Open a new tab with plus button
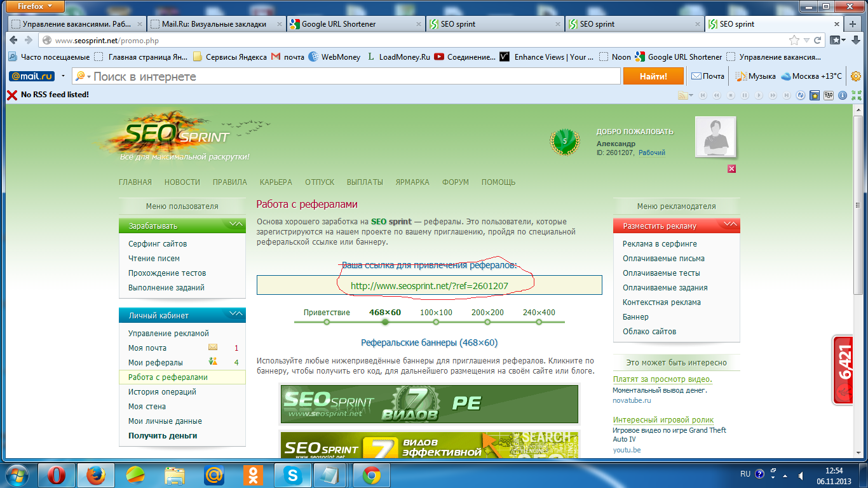The height and width of the screenshot is (488, 868). 853,24
